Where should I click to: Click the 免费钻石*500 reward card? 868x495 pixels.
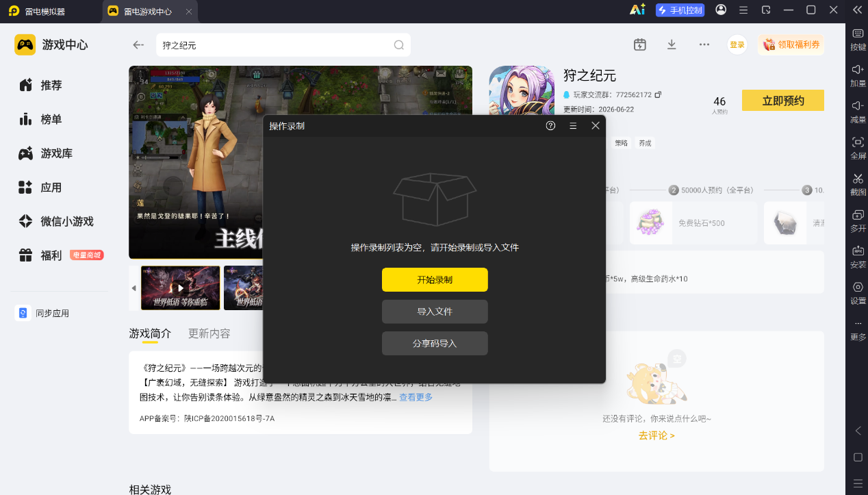pos(693,223)
